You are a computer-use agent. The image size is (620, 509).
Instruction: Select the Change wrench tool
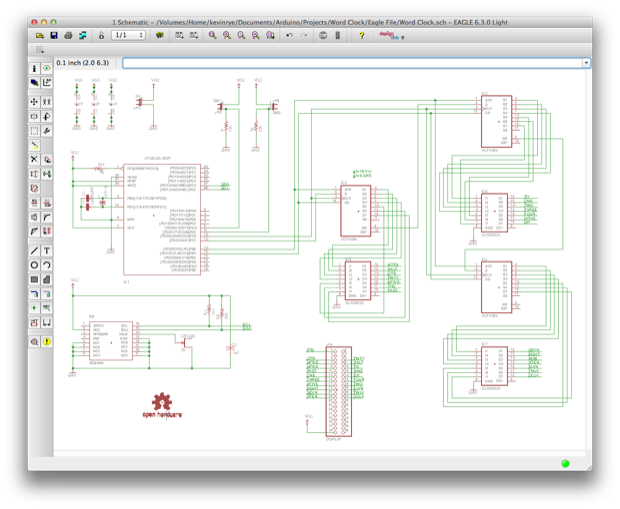pyautogui.click(x=47, y=131)
